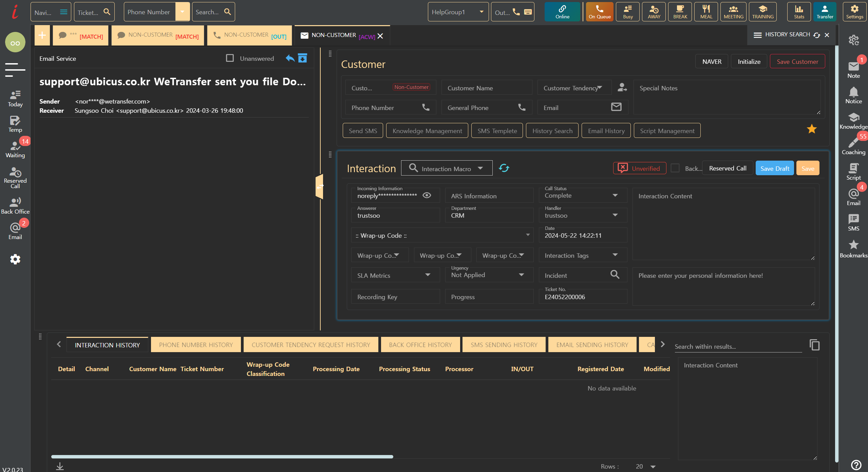Open the Reserved Call sidebar icon
The height and width of the screenshot is (472, 868).
pyautogui.click(x=15, y=178)
